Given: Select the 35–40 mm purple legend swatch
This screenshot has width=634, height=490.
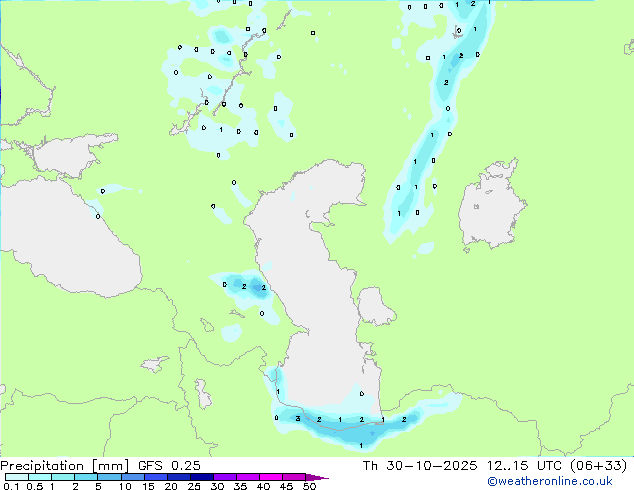Looking at the screenshot, I should (x=248, y=477).
